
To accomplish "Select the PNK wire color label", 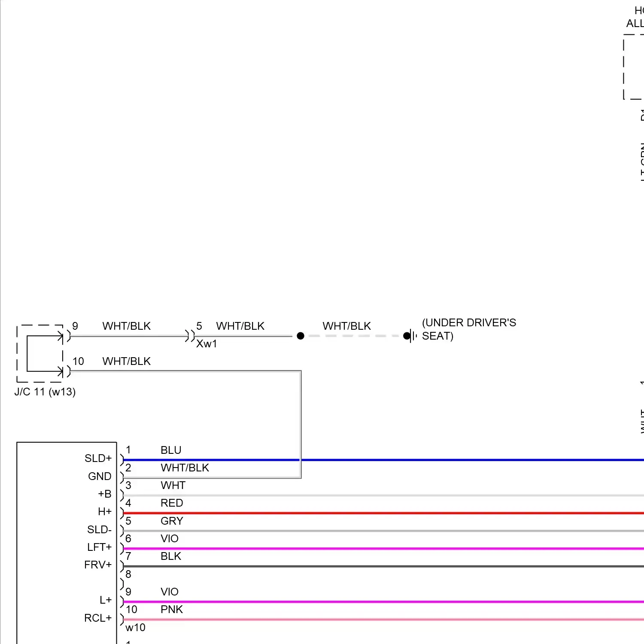I will (172, 609).
